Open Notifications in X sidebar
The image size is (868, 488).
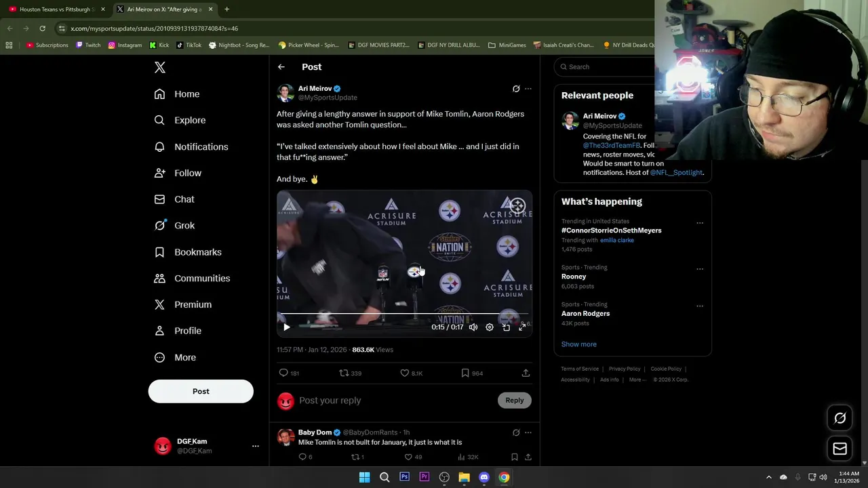(x=191, y=146)
